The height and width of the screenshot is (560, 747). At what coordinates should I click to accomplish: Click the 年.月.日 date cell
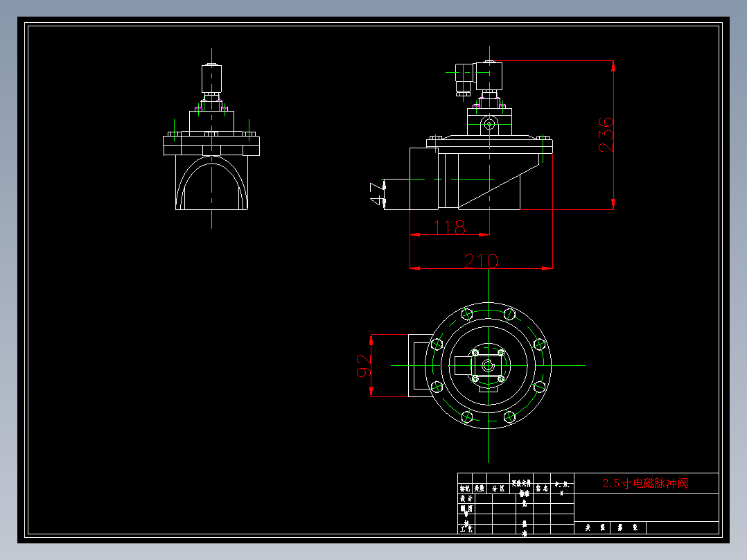coord(562,487)
